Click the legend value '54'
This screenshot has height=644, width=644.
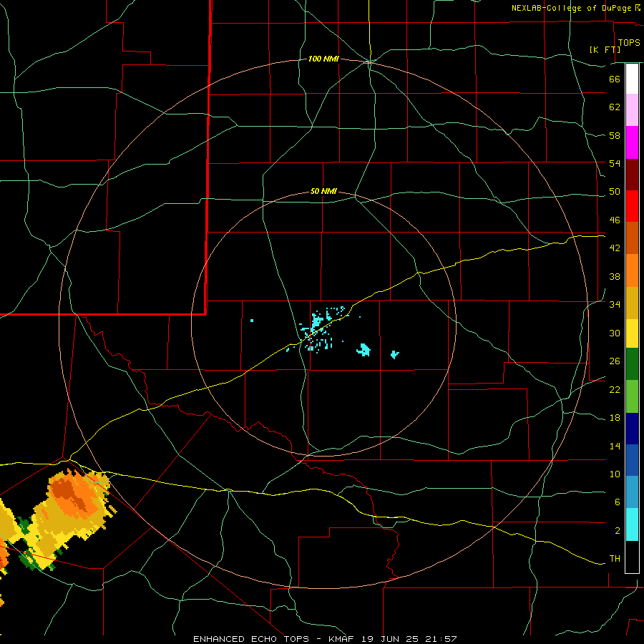[615, 163]
